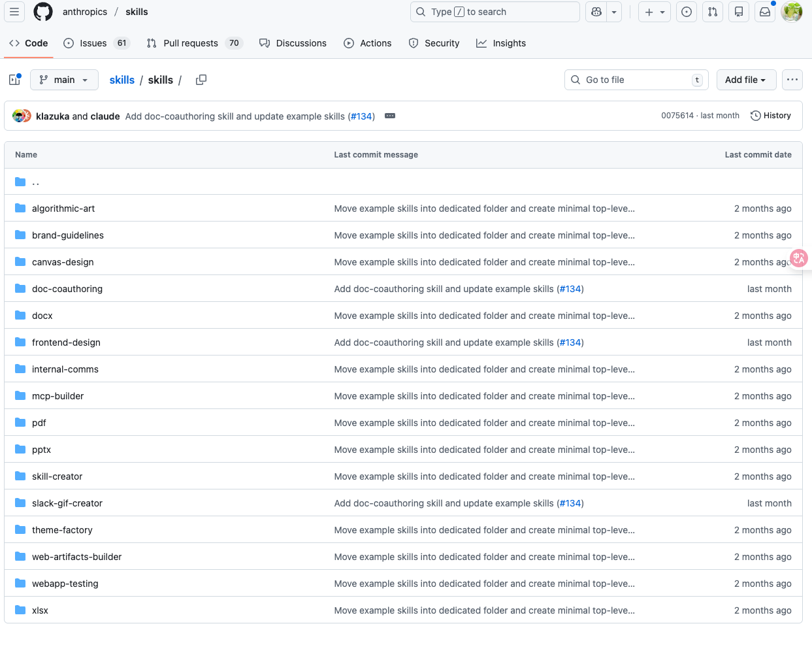This screenshot has width=812, height=662.
Task: Open #134 link in the frontend-design row
Action: [570, 342]
